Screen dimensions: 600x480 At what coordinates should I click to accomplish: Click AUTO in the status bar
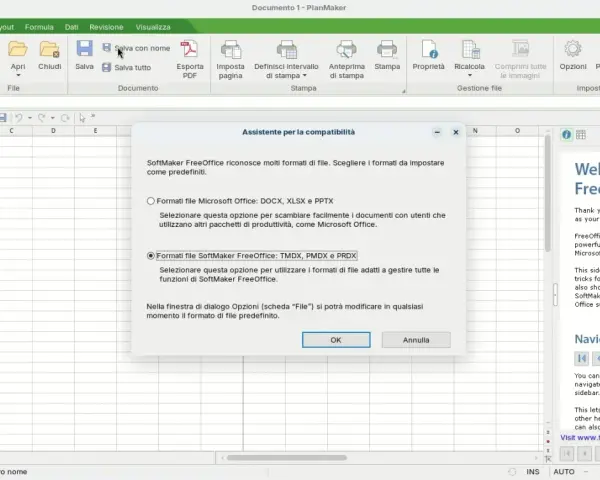[x=564, y=472]
